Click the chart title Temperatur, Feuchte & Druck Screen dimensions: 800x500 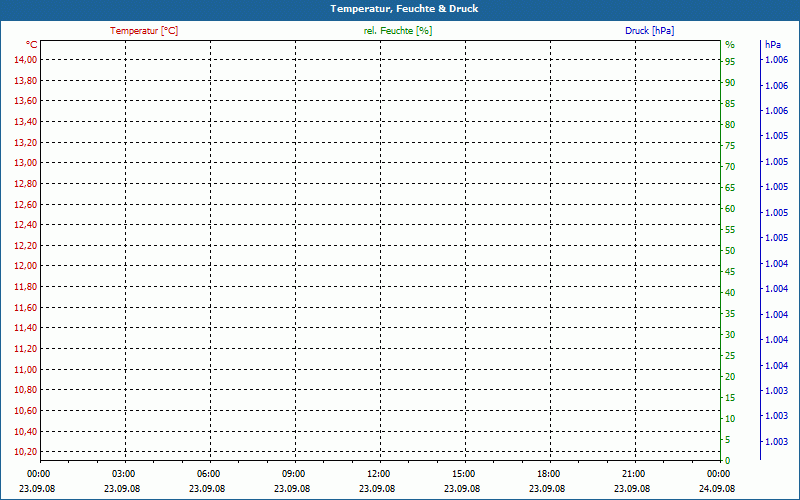coord(404,9)
